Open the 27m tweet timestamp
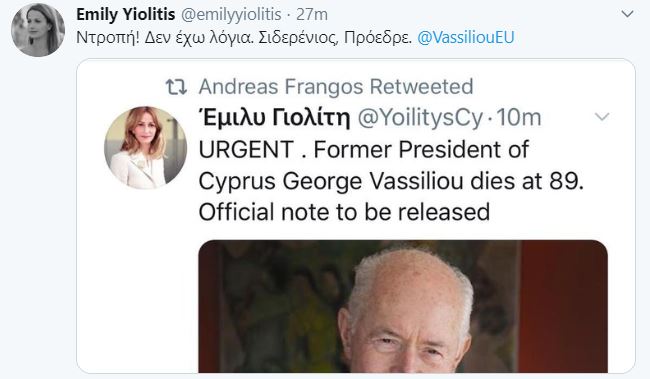Screen dimensions: 650x379 pyautogui.click(x=312, y=15)
